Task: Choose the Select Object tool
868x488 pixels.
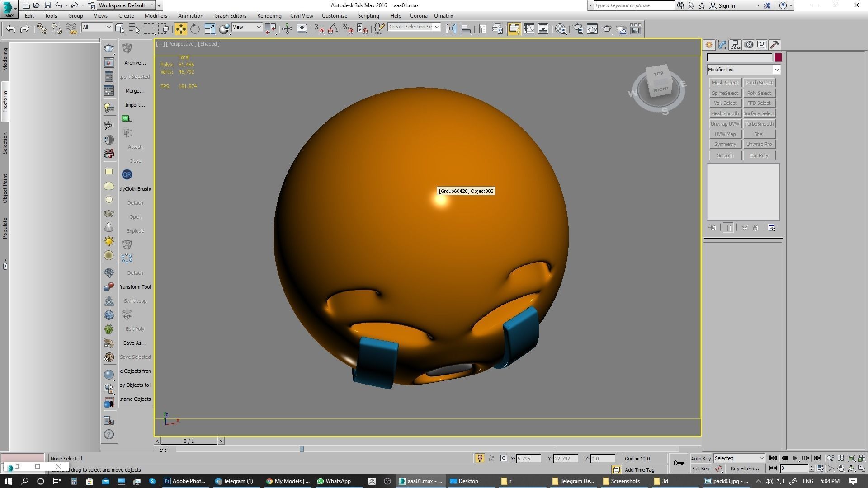Action: coord(120,29)
